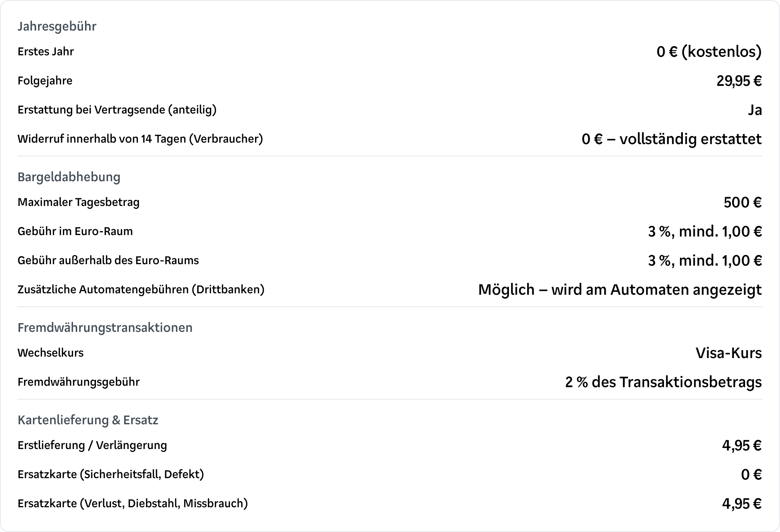Click the 0 € (kostenlos) value

pyautogui.click(x=709, y=52)
